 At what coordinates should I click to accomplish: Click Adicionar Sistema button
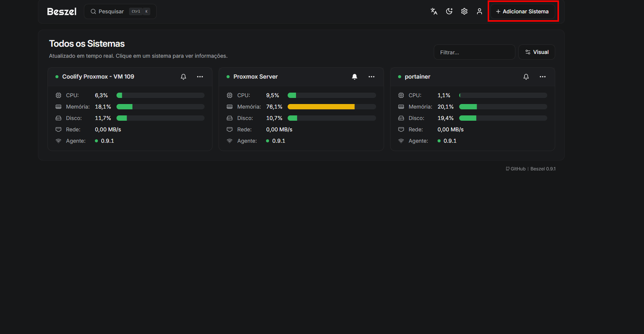522,11
